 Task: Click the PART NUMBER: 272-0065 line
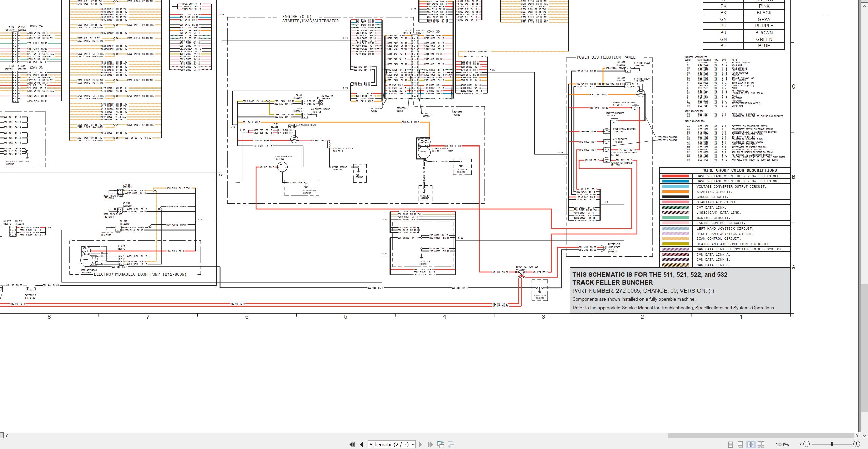tap(643, 291)
